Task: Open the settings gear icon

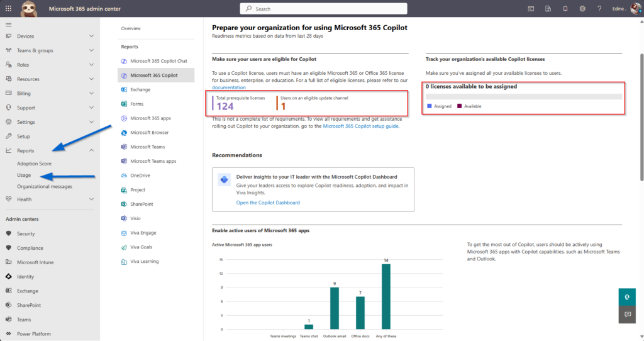Action: pos(582,9)
